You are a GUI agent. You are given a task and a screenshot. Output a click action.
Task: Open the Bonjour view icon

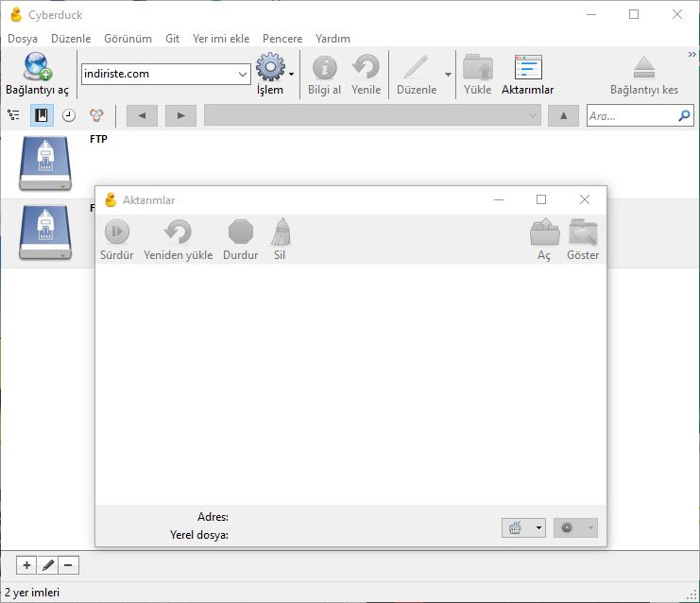coord(96,115)
